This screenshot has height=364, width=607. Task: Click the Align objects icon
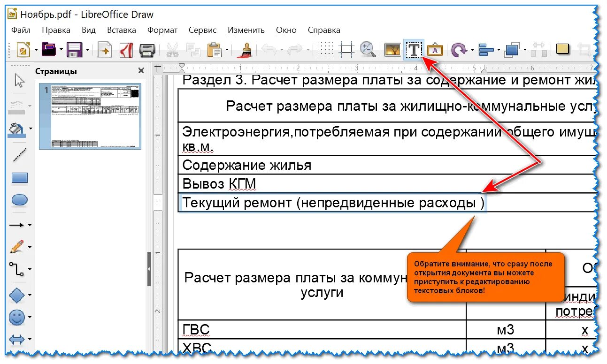coord(485,50)
